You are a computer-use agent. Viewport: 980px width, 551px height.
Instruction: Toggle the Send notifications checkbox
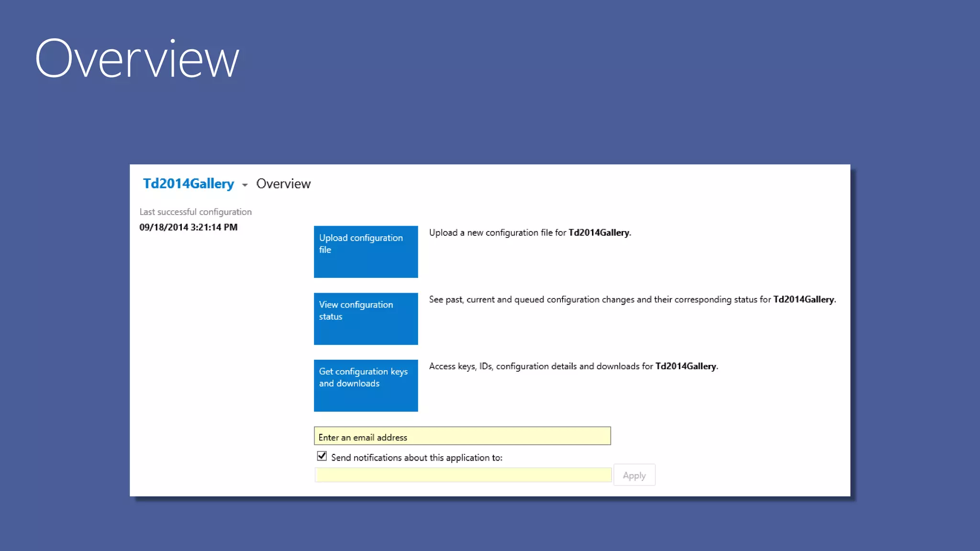322,456
